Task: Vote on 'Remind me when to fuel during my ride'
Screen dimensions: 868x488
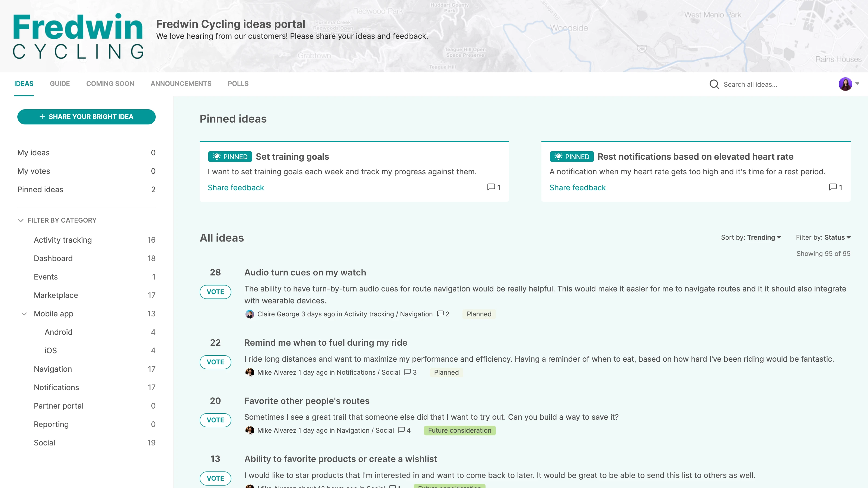Action: 215,362
